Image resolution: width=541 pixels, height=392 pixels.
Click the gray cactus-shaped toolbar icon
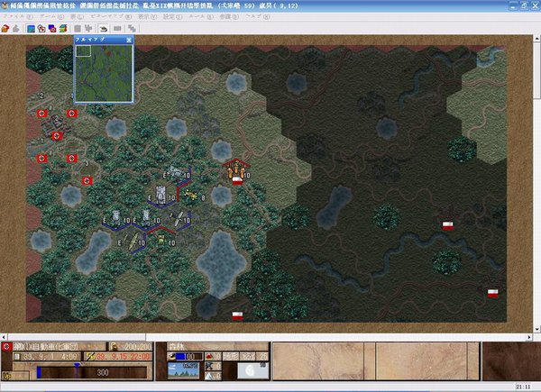pos(88,28)
